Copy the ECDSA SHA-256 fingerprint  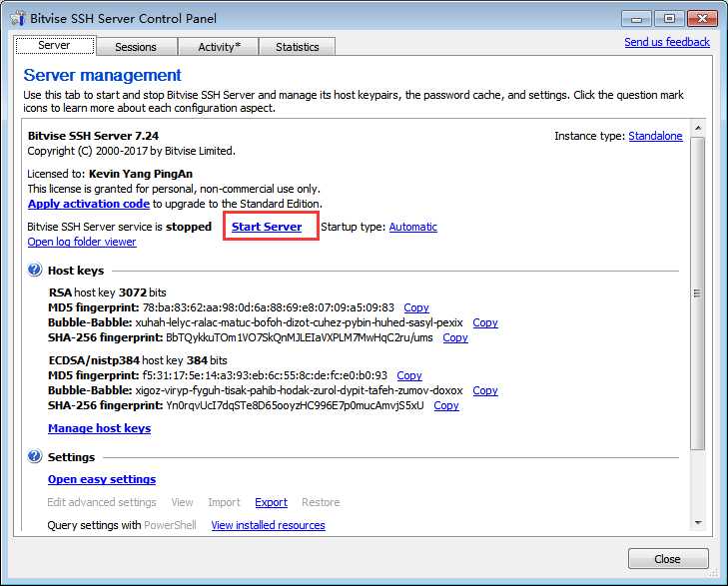pyautogui.click(x=446, y=405)
